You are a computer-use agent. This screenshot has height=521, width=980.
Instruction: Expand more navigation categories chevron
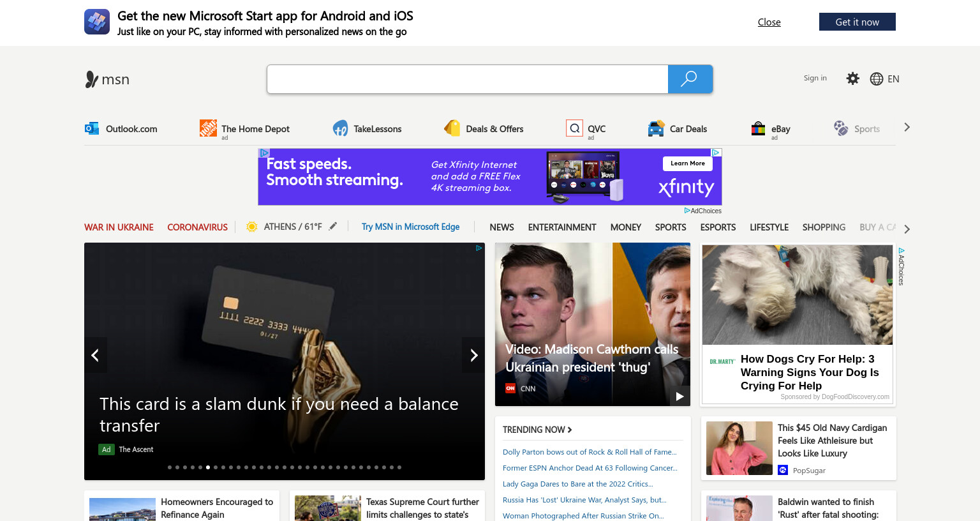[907, 229]
